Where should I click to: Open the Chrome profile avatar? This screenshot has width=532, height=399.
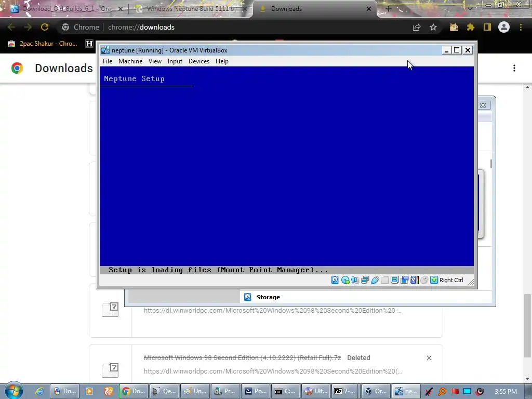504,27
